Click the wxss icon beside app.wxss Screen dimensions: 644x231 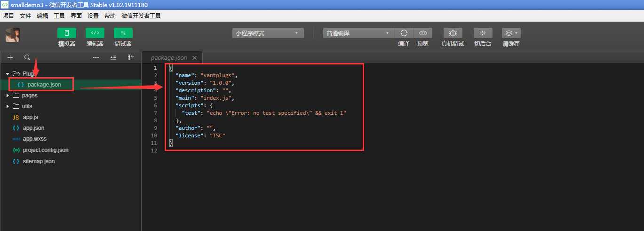point(16,139)
